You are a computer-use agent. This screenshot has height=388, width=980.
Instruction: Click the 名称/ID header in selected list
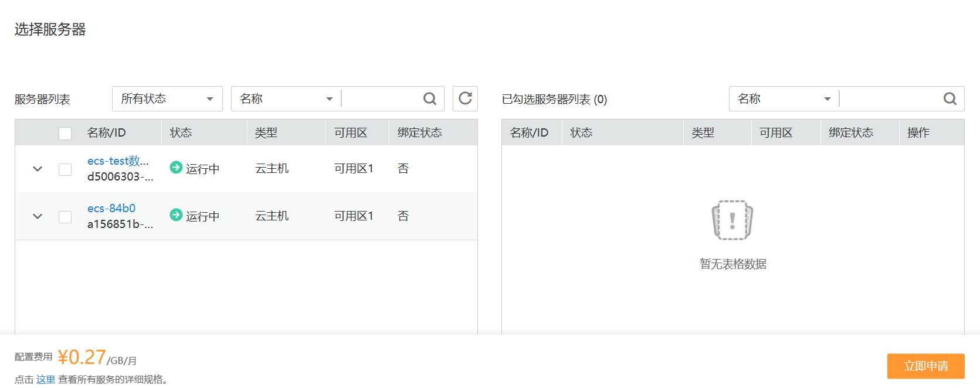(x=529, y=132)
